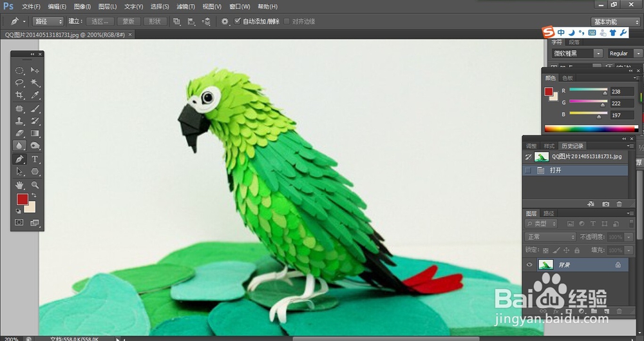Select the Lasso tool
Viewport: 644px width, 341px height.
point(19,83)
